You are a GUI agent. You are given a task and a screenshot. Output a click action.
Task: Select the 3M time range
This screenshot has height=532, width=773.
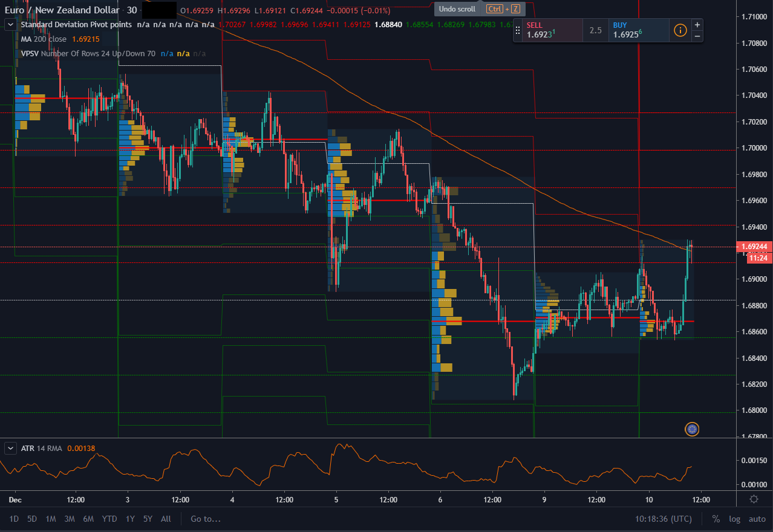70,519
